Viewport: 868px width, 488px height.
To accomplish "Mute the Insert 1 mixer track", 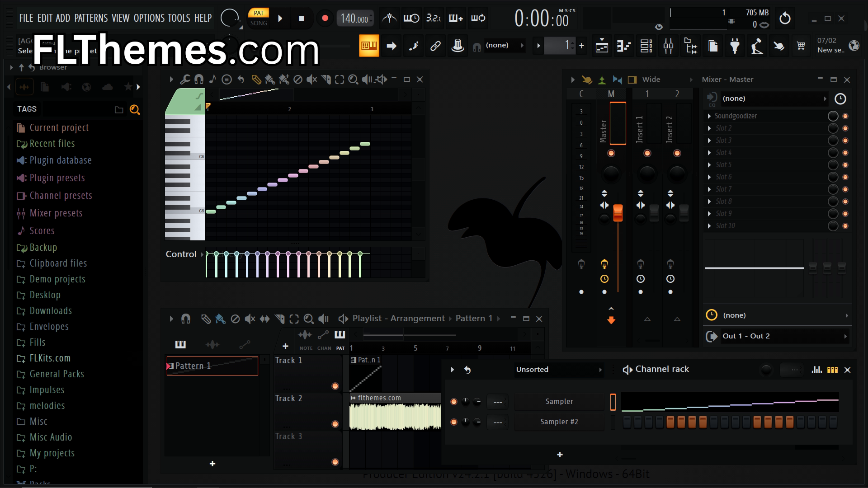I will coord(647,153).
